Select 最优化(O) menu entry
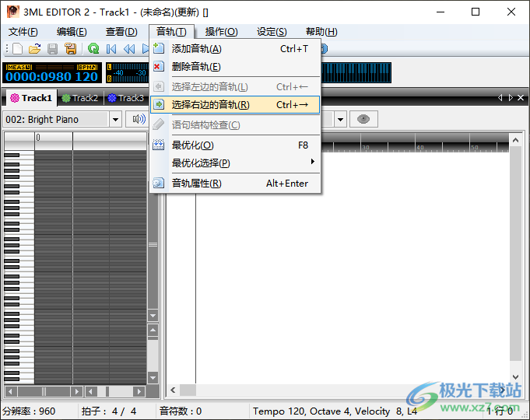The height and width of the screenshot is (420, 530). pos(235,145)
